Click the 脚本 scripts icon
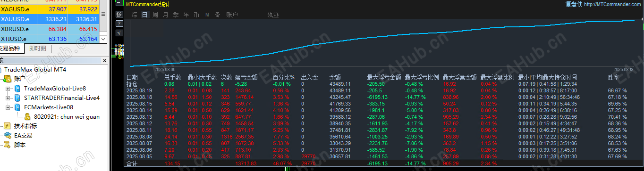 pos(8,145)
